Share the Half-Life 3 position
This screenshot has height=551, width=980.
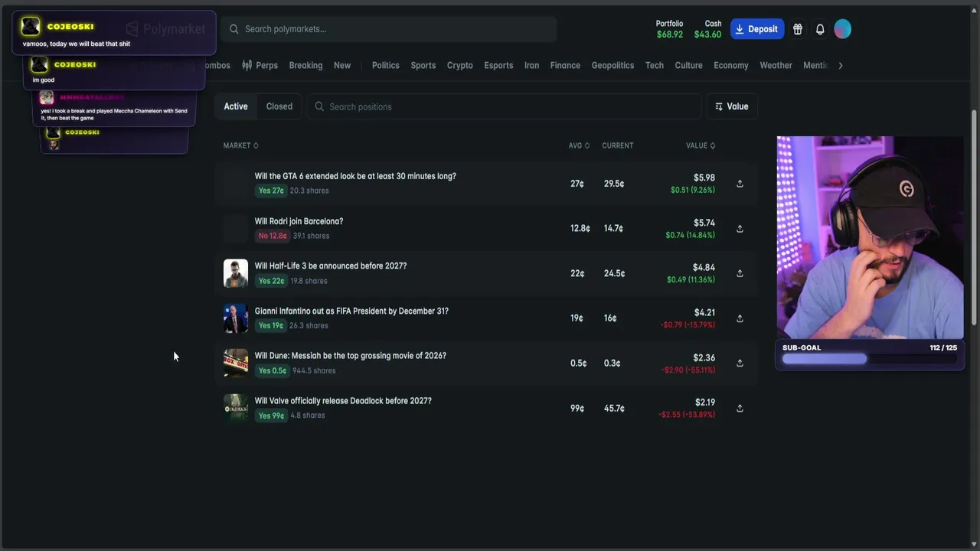click(x=740, y=273)
